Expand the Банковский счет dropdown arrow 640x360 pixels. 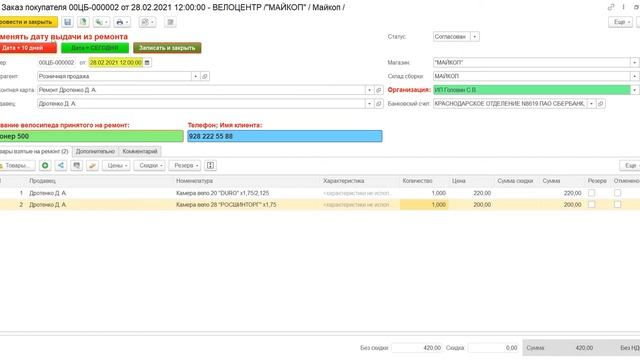[591, 104]
